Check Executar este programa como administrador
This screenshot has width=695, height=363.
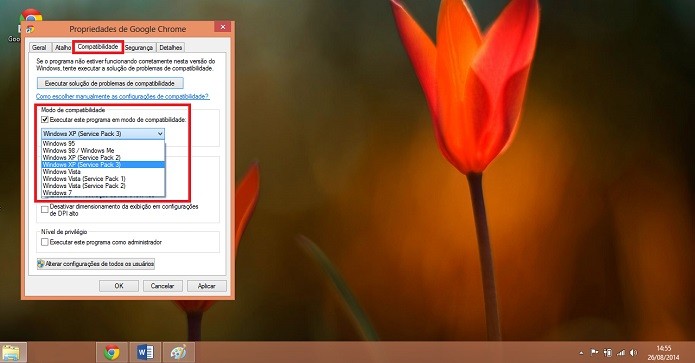point(45,242)
